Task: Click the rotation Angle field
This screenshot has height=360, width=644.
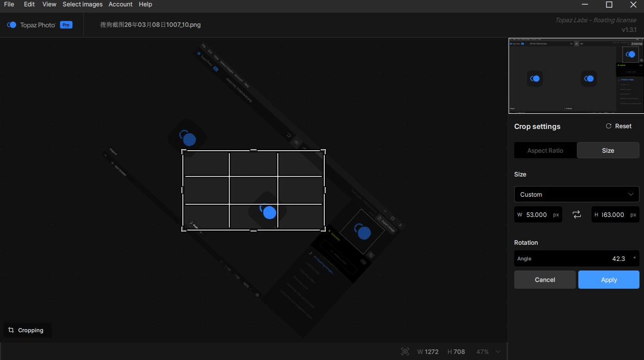Action: click(576, 258)
